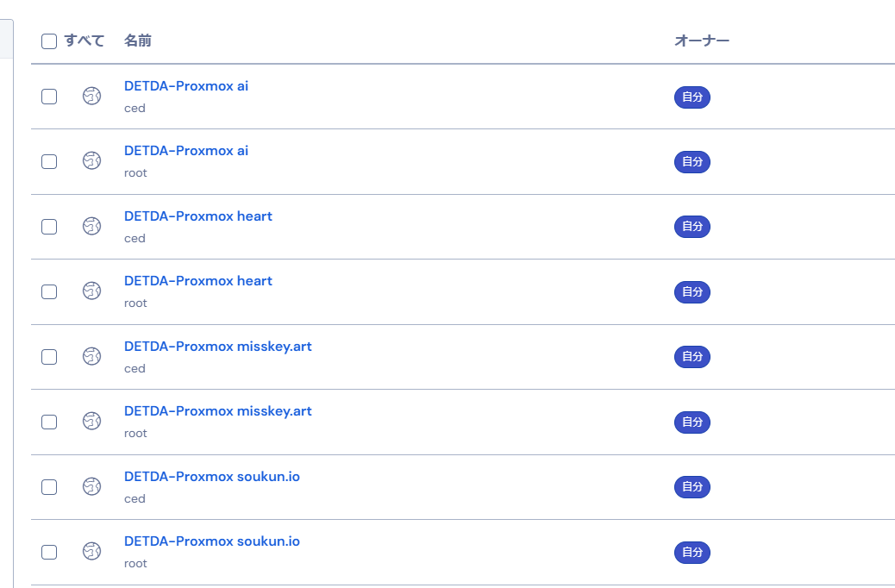Open DETDA-Proxmox ai entry with user root

186,151
